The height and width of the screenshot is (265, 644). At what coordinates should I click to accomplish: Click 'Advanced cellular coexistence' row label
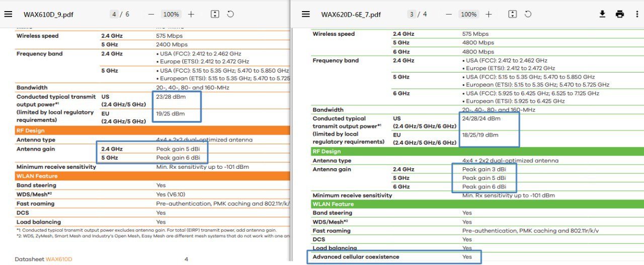356,257
